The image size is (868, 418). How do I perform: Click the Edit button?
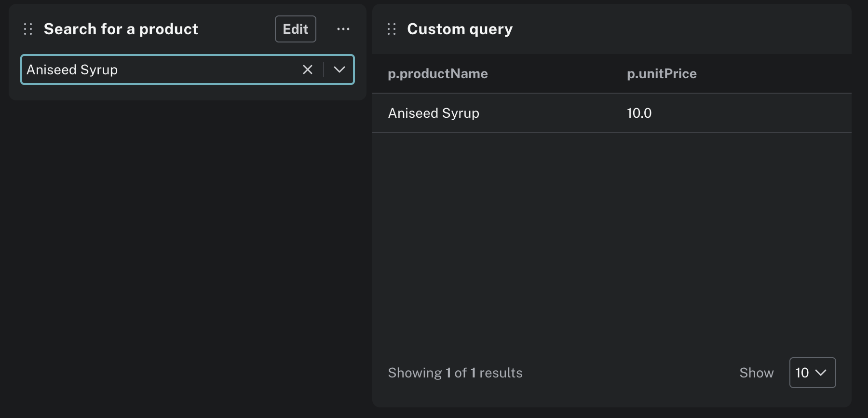(x=295, y=29)
